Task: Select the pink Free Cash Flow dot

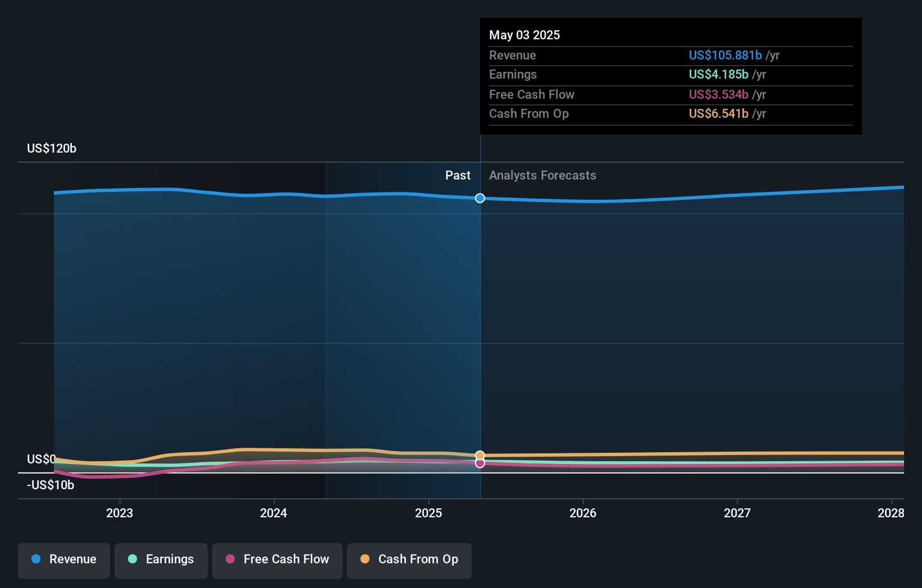Action: pos(229,559)
